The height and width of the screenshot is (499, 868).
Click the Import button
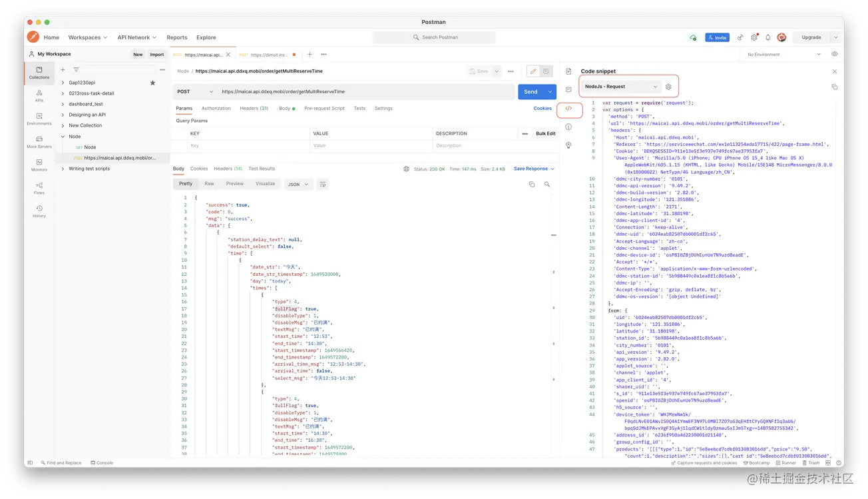pos(157,55)
